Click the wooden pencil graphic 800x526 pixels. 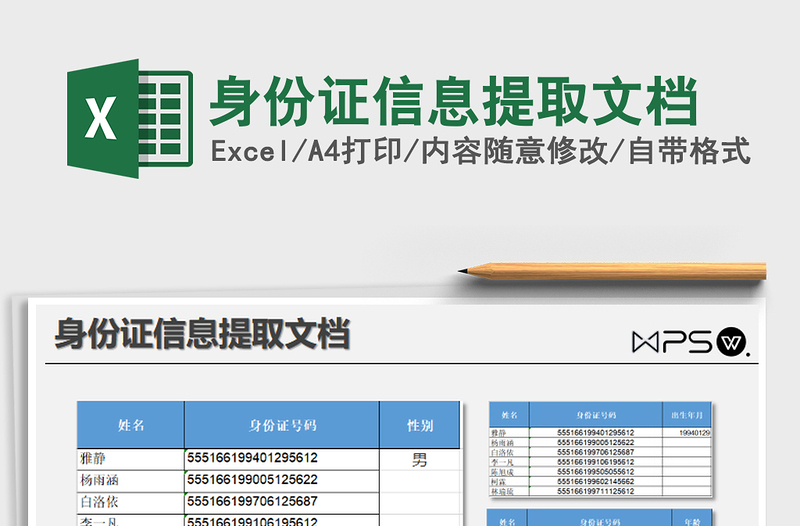pyautogui.click(x=612, y=270)
